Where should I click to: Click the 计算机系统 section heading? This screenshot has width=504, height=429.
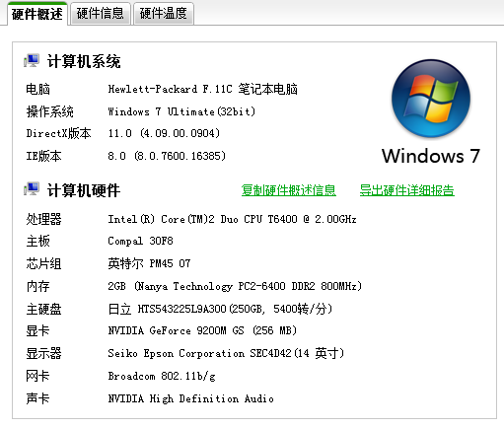pyautogui.click(x=84, y=61)
